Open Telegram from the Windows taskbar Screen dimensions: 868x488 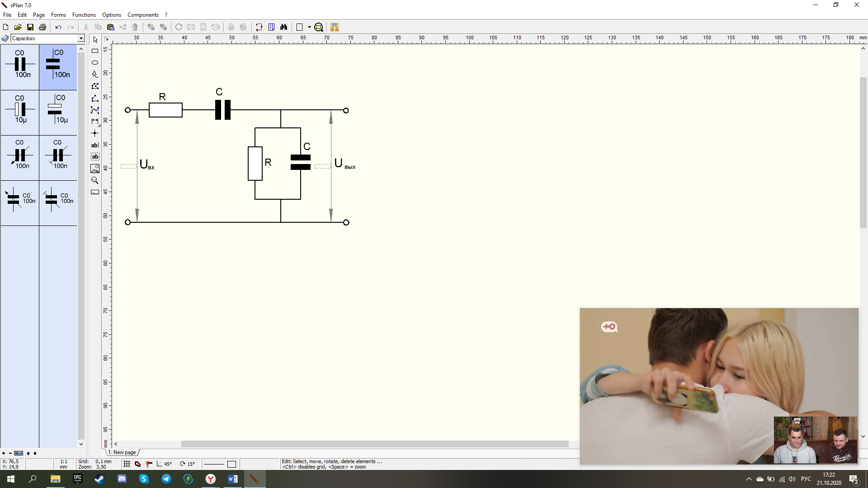pos(166,479)
